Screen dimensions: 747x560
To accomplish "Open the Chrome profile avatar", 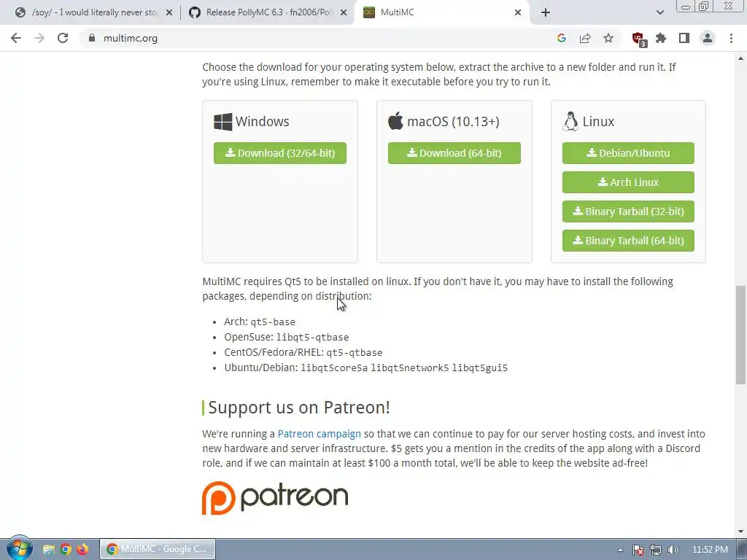I will 708,38.
